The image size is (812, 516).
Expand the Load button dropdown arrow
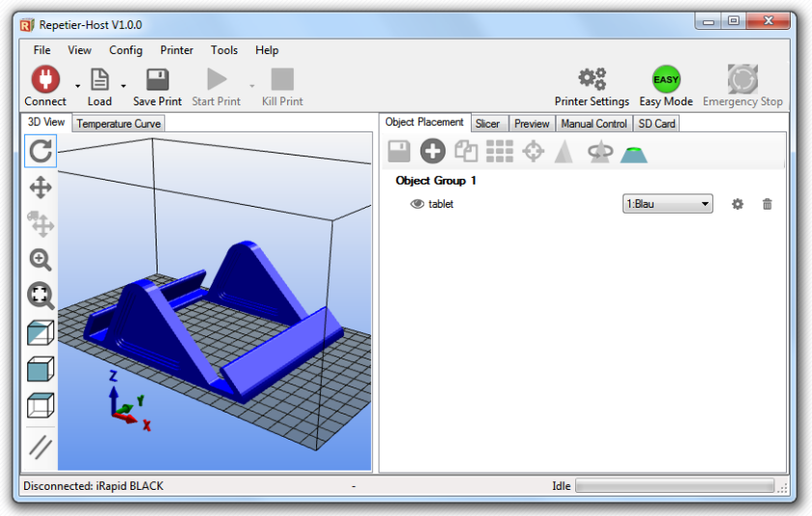coord(124,86)
